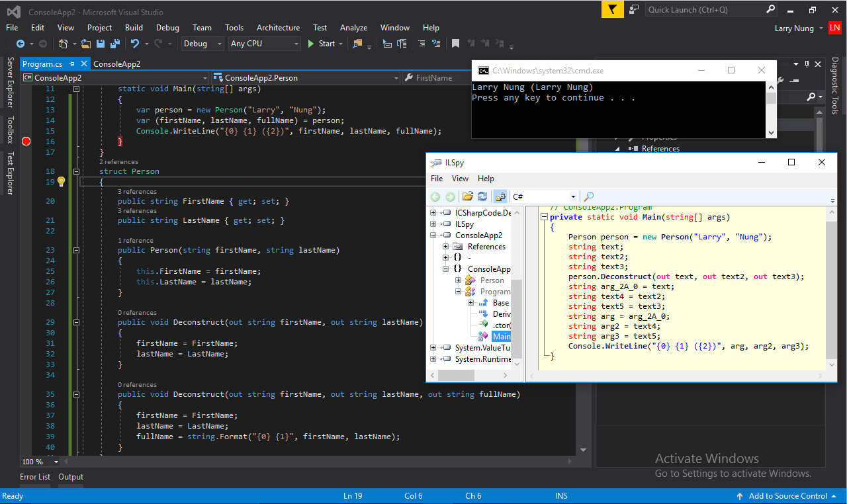Click the Quick Launch search magnifier
This screenshot has height=504, width=847.
(771, 9)
